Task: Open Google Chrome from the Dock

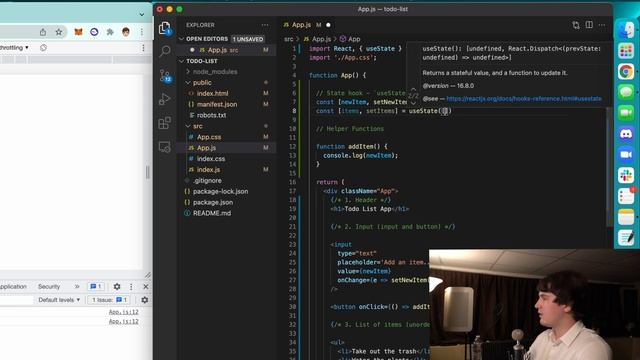Action: (626, 72)
